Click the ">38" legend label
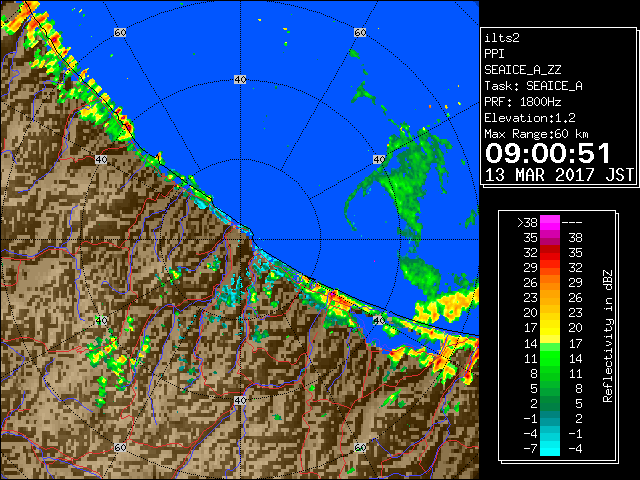640x480 pixels. [x=527, y=222]
